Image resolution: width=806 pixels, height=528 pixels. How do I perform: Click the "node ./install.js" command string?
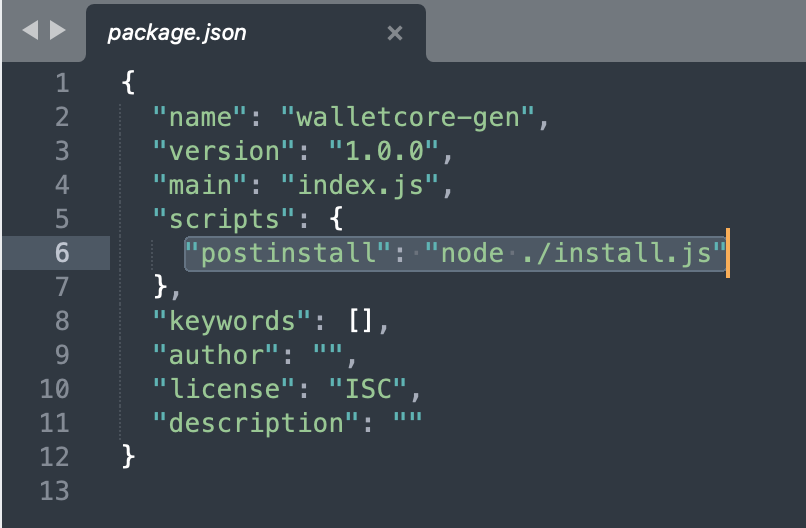pyautogui.click(x=573, y=253)
